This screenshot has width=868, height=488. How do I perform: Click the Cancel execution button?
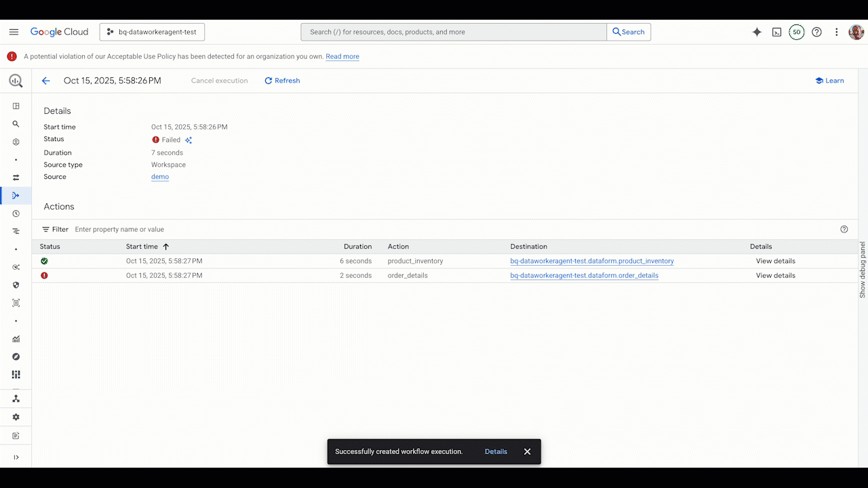[219, 81]
